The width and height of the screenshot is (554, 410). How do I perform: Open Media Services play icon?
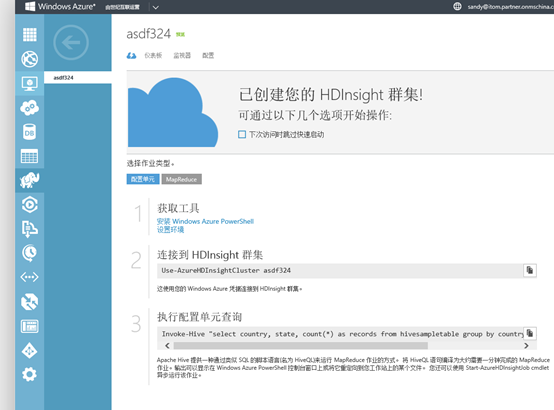click(x=30, y=205)
